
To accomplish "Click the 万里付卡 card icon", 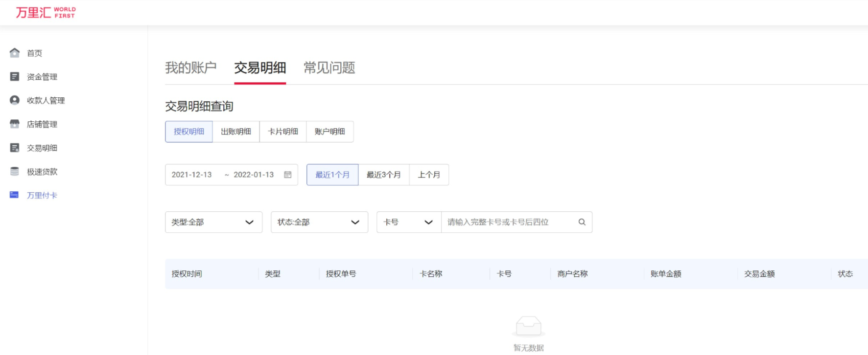I will click(x=14, y=195).
